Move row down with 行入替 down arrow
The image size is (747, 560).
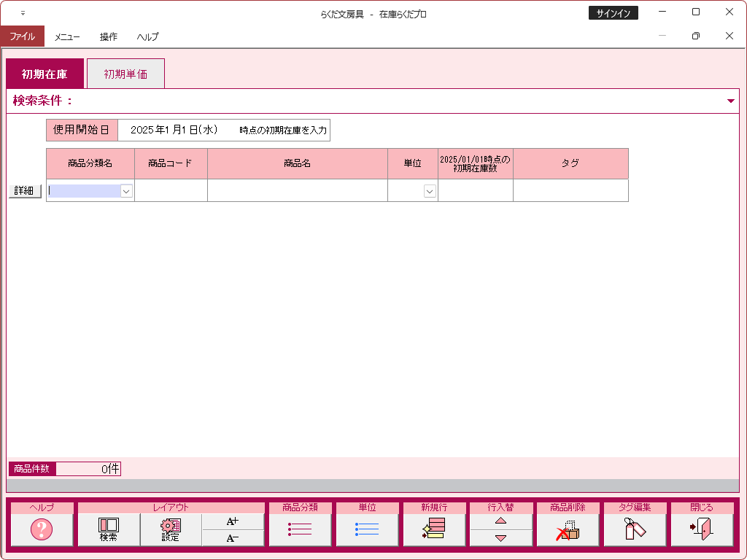[x=500, y=538]
